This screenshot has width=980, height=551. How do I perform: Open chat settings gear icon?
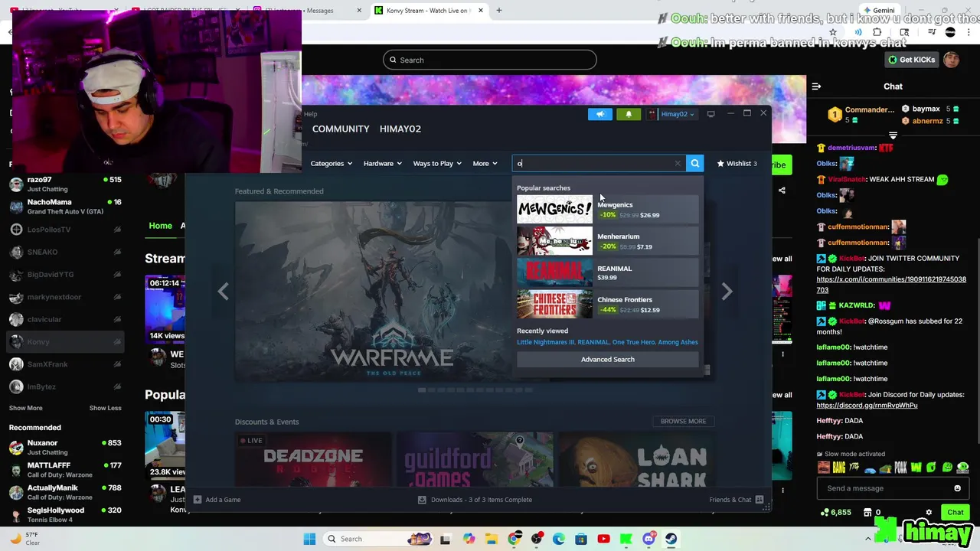click(929, 513)
